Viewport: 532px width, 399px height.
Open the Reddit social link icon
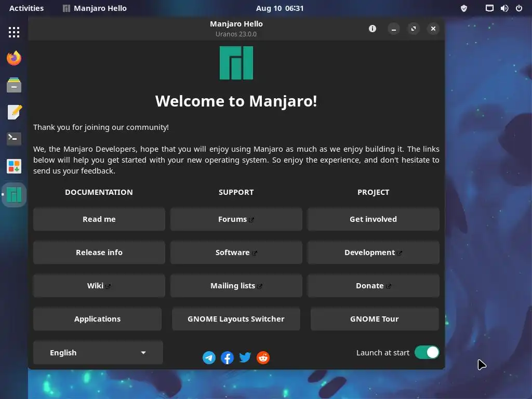tap(263, 357)
